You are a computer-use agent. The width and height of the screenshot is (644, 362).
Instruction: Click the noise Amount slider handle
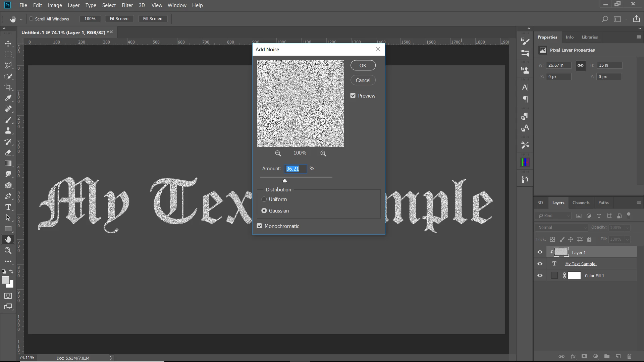click(x=285, y=181)
